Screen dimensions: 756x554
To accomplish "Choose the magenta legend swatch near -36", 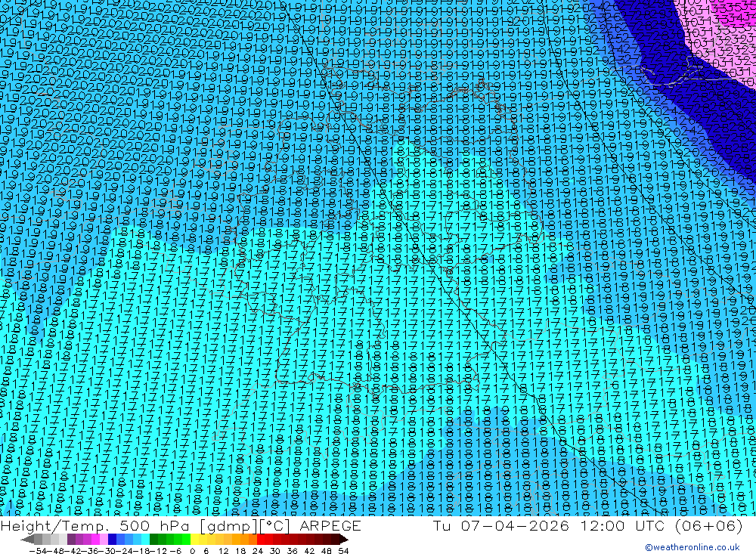I will pos(96,539).
